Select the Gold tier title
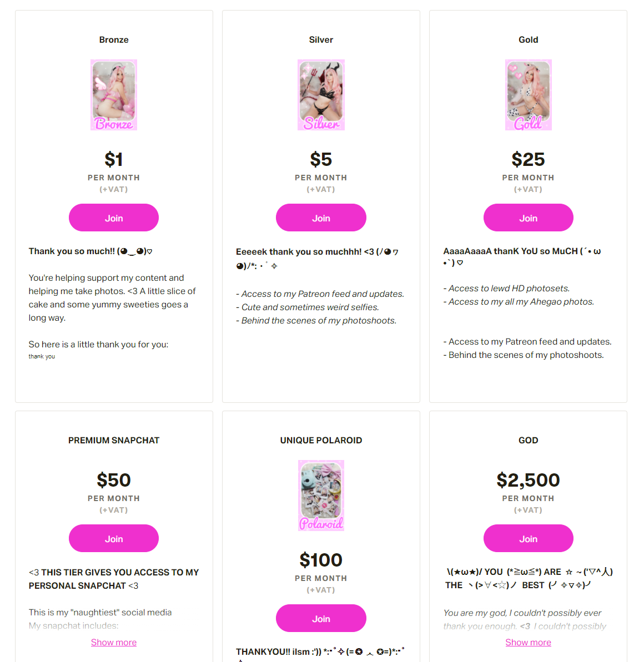 click(529, 40)
